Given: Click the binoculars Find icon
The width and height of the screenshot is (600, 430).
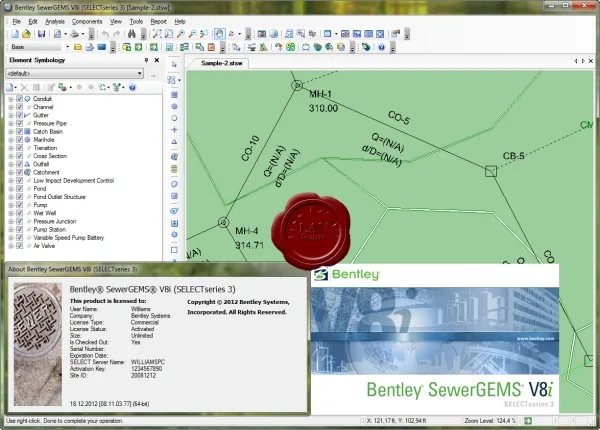Looking at the screenshot, I should click(x=132, y=34).
